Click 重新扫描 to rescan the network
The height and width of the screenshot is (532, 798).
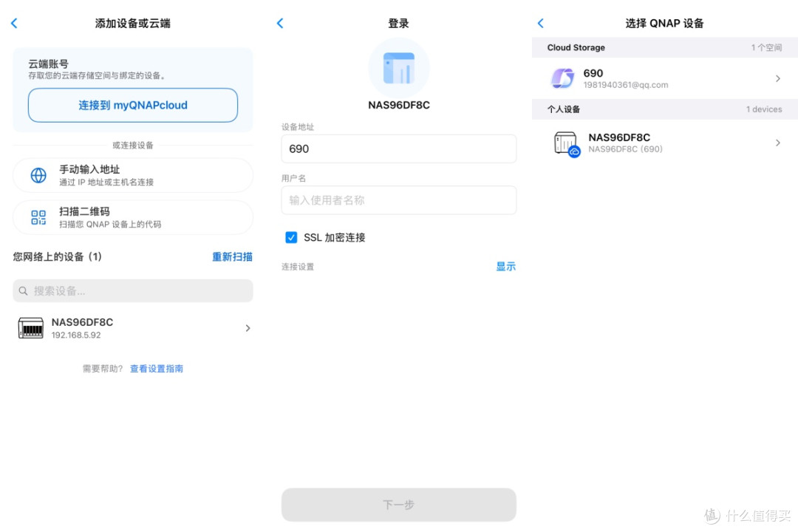click(232, 256)
